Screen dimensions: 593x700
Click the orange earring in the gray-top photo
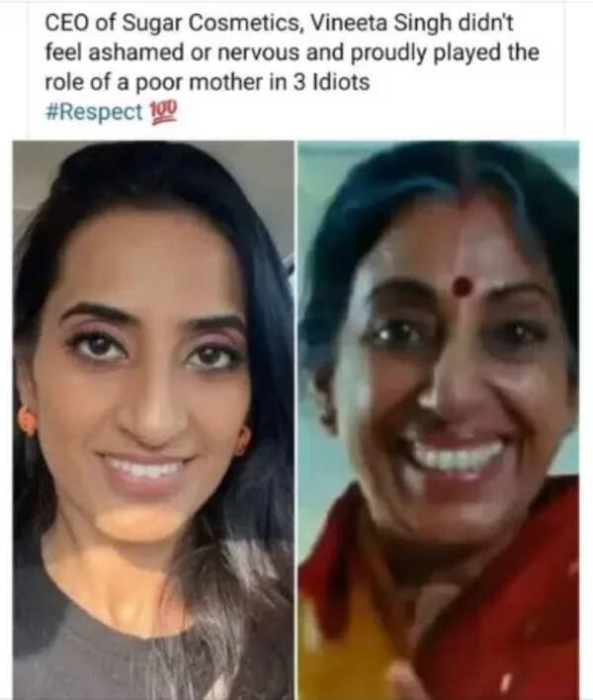pyautogui.click(x=27, y=419)
